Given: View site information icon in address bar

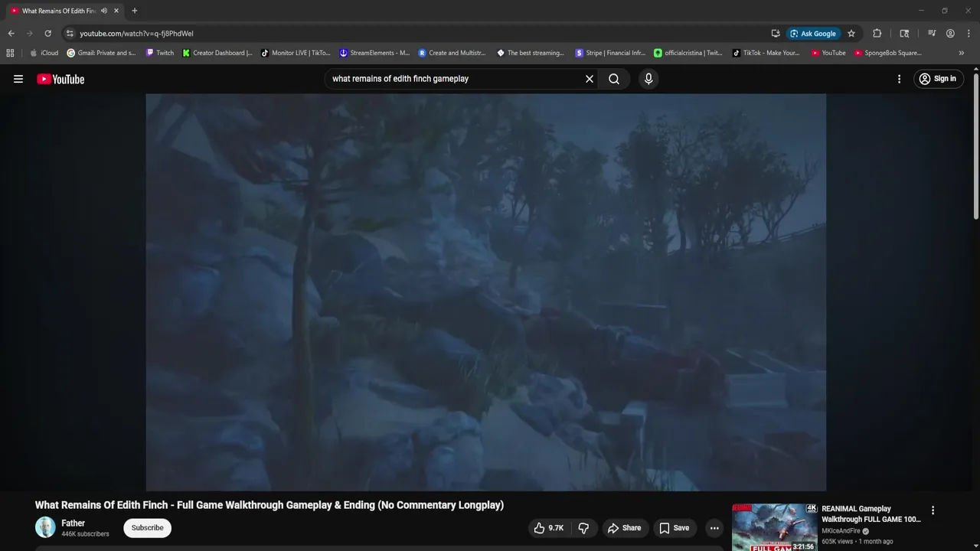Looking at the screenshot, I should click(70, 34).
